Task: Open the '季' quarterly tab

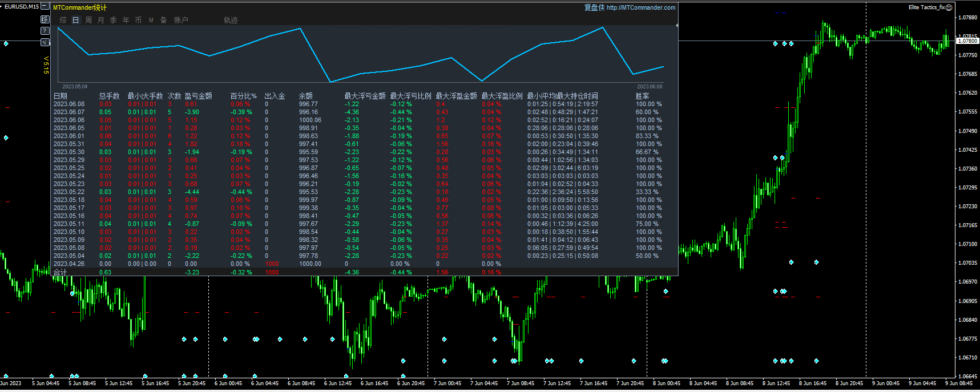Action: pyautogui.click(x=114, y=20)
